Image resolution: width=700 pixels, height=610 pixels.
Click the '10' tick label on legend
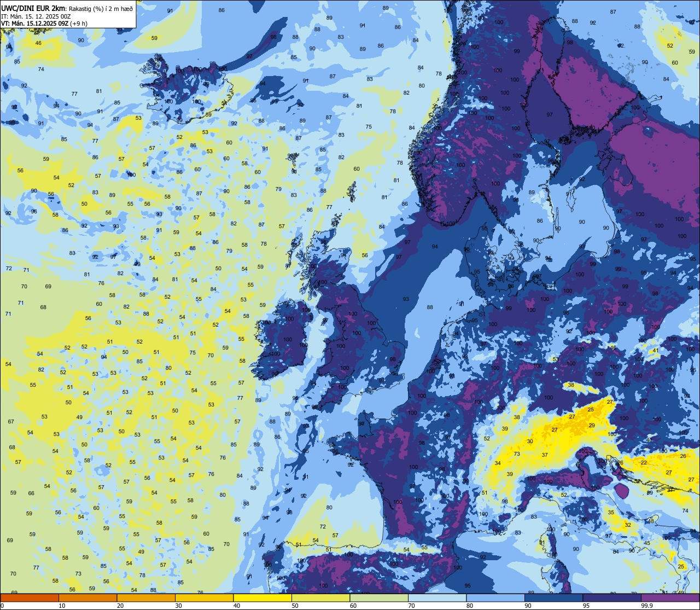pyautogui.click(x=62, y=606)
